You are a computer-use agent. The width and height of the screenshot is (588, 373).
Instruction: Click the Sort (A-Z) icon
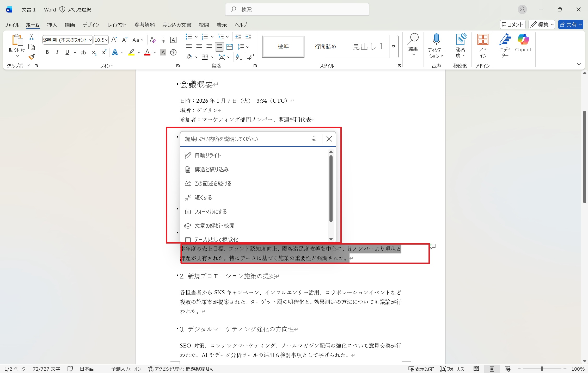click(239, 57)
